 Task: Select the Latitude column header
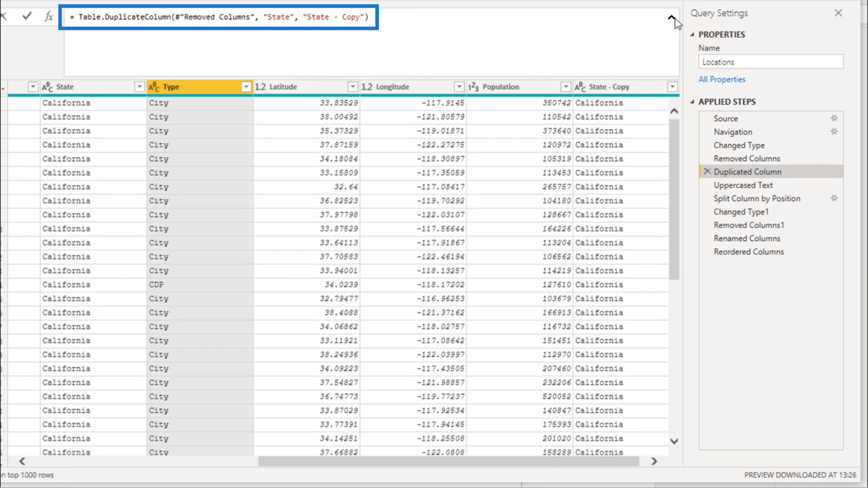pos(306,87)
